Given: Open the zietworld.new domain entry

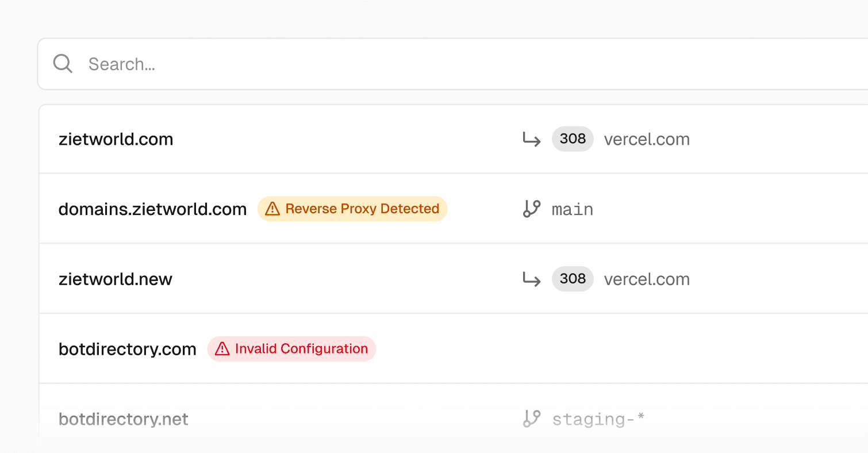Looking at the screenshot, I should pos(116,279).
